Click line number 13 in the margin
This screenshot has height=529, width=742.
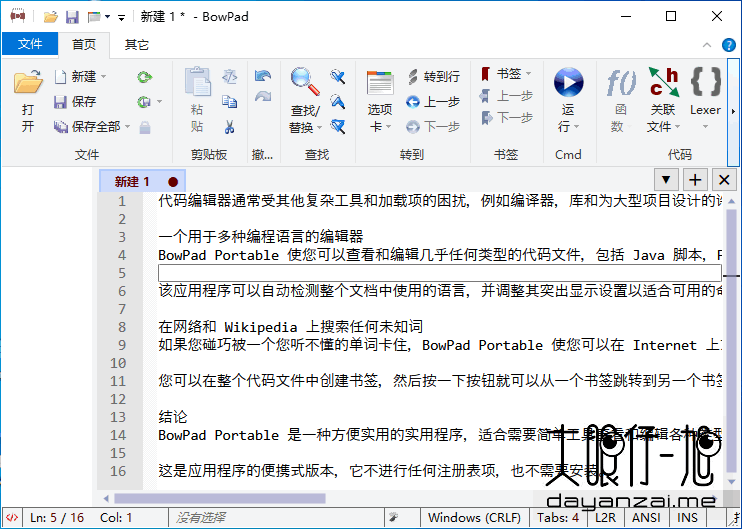[x=118, y=417]
